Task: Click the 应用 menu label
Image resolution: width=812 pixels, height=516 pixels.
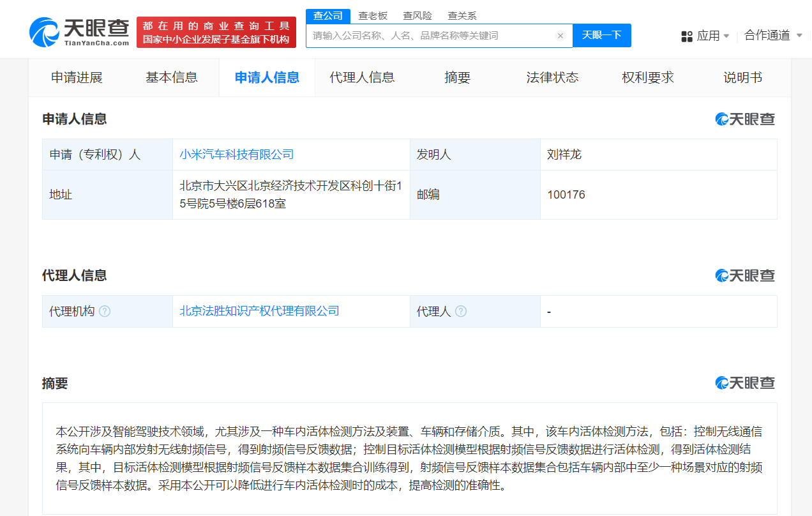Action: coord(709,36)
